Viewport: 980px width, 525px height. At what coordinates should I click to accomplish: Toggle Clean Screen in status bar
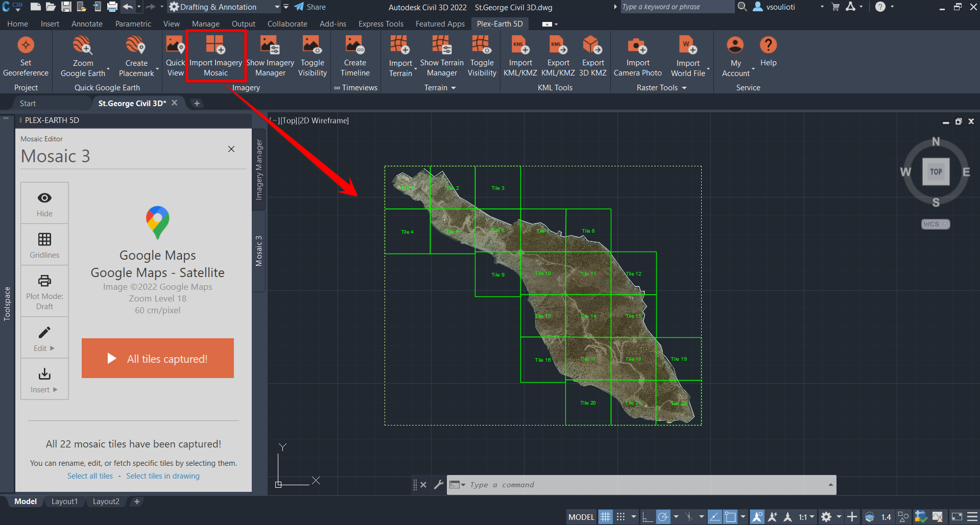pyautogui.click(x=957, y=517)
